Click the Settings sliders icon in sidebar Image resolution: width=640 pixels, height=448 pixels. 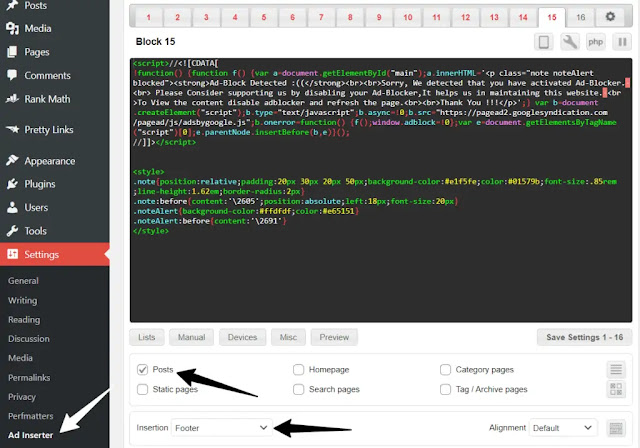(x=12, y=254)
